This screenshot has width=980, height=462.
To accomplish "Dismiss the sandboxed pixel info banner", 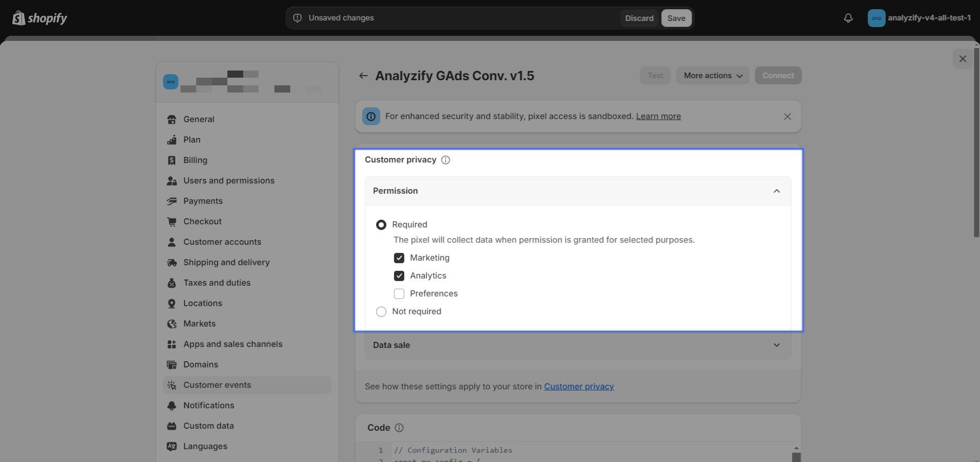I will 787,117.
